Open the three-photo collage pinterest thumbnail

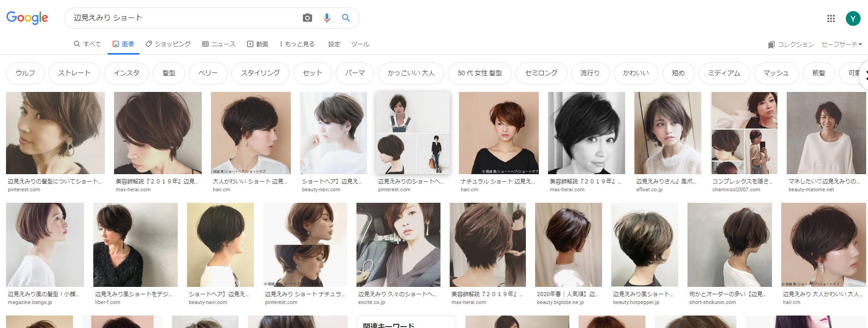(x=413, y=133)
